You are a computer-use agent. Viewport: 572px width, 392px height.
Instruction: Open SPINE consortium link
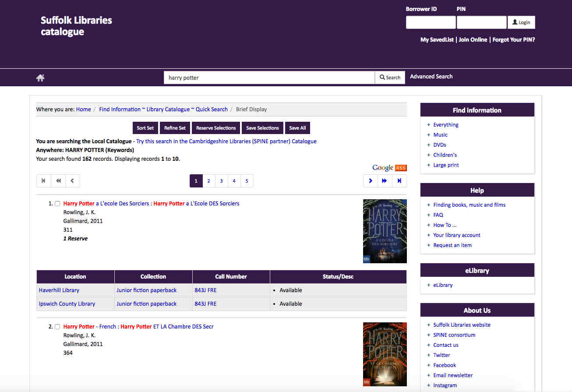pyautogui.click(x=454, y=335)
